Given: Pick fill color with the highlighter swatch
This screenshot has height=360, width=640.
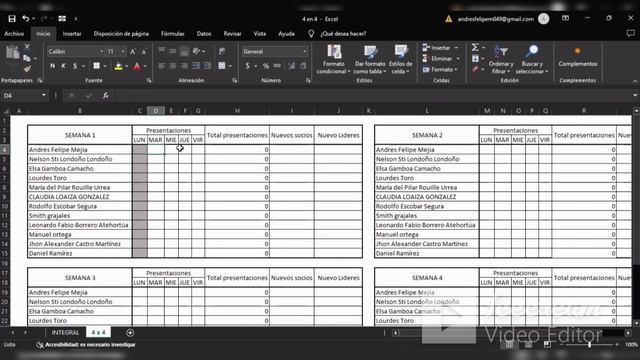Looking at the screenshot, I should point(118,66).
